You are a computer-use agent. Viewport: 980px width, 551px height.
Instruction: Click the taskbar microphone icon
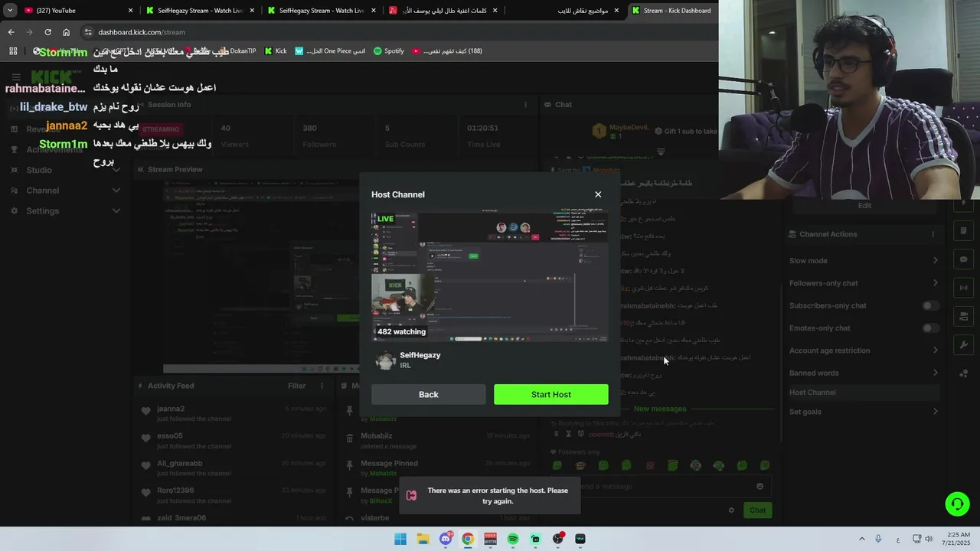[x=878, y=539]
